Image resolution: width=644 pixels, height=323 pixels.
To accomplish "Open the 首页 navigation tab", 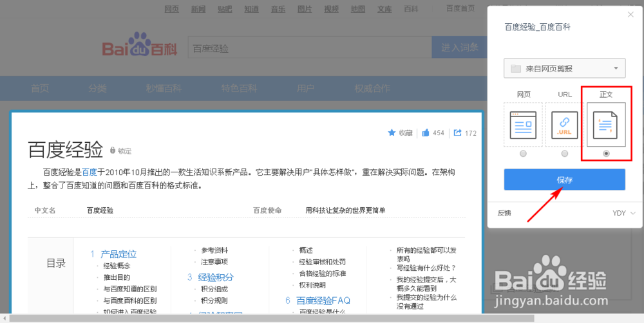I will coord(40,88).
